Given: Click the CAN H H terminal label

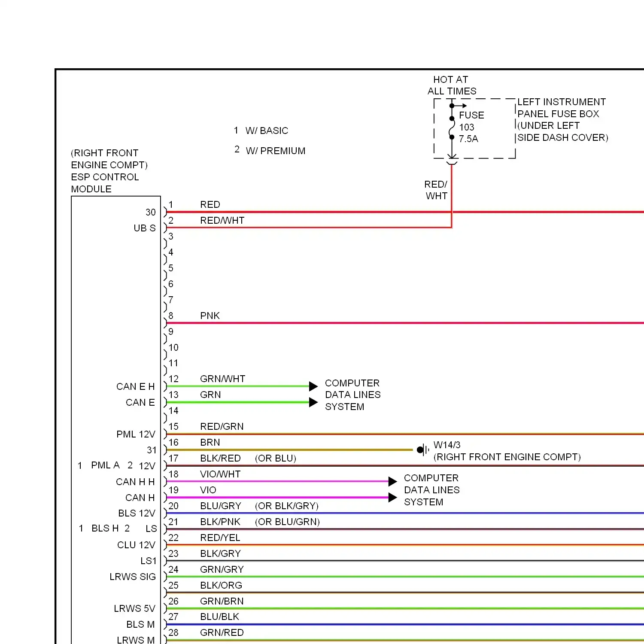Looking at the screenshot, I should coord(135,482).
